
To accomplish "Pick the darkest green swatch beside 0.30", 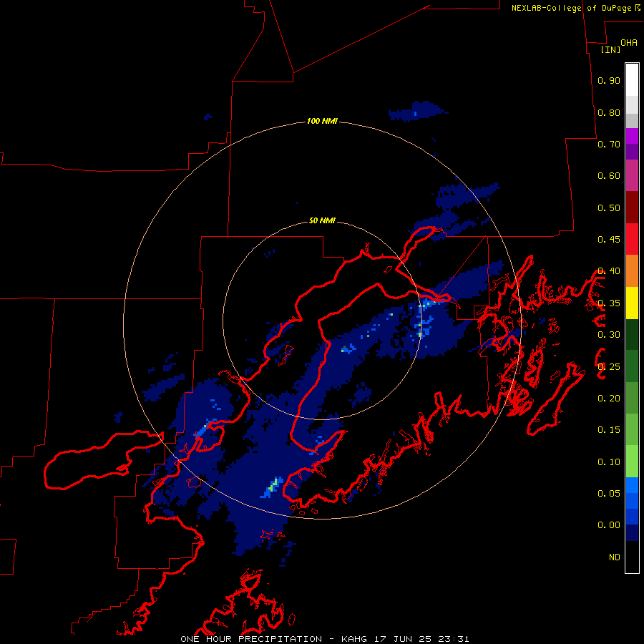I will (x=632, y=335).
